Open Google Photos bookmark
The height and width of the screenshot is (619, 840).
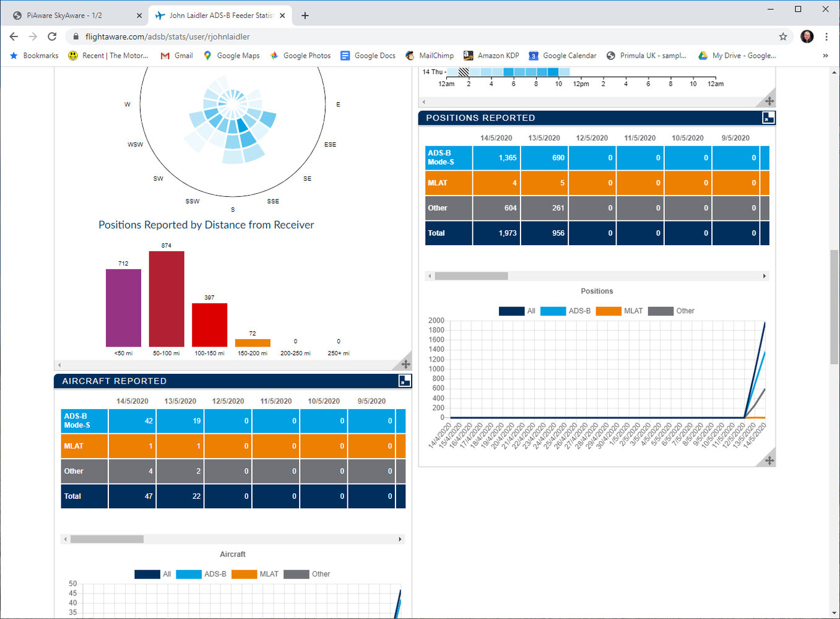pos(300,56)
